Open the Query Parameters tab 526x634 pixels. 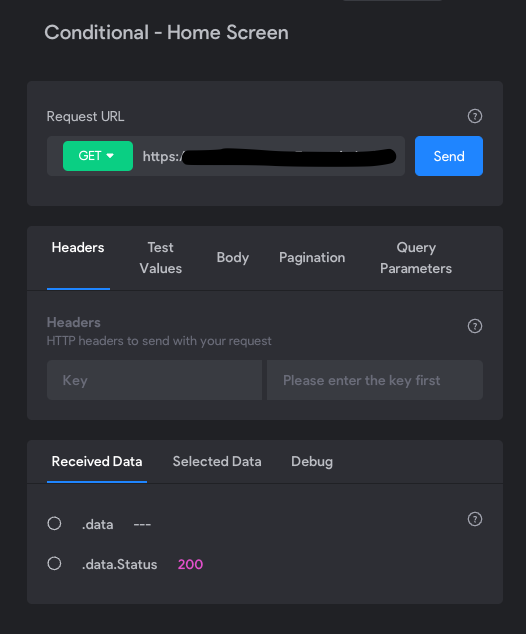416,258
